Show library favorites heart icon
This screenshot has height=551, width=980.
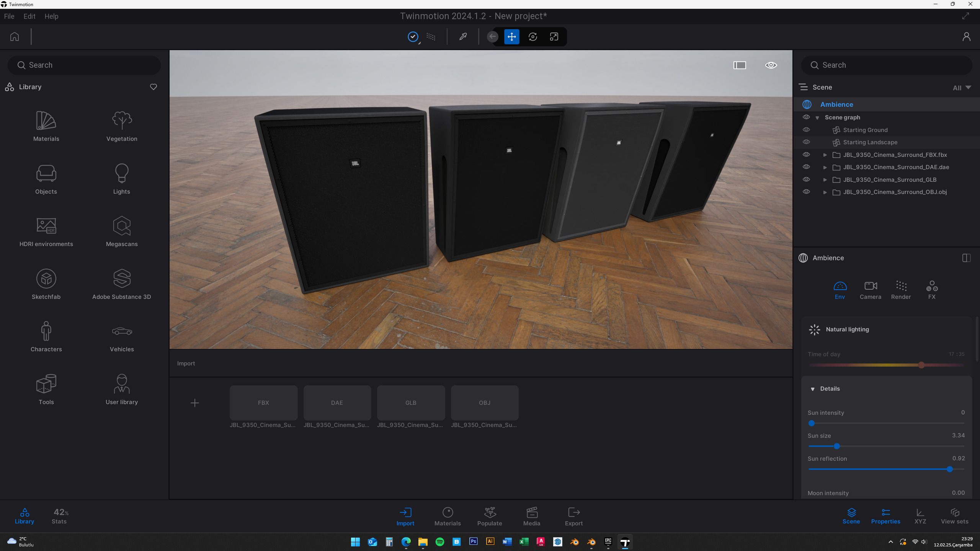(x=154, y=87)
